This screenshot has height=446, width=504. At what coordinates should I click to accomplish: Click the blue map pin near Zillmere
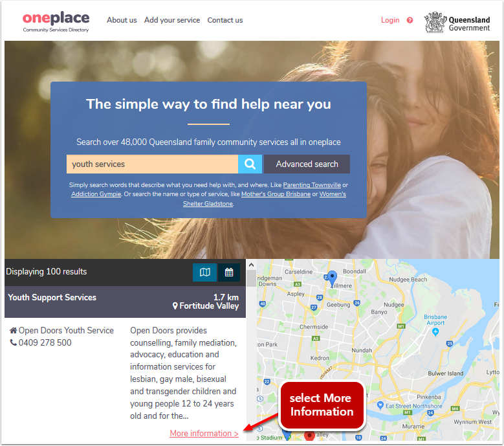point(332,278)
